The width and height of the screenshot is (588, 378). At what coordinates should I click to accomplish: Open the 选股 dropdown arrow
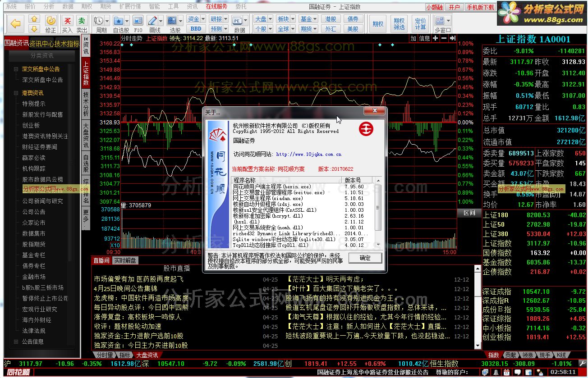(181, 21)
